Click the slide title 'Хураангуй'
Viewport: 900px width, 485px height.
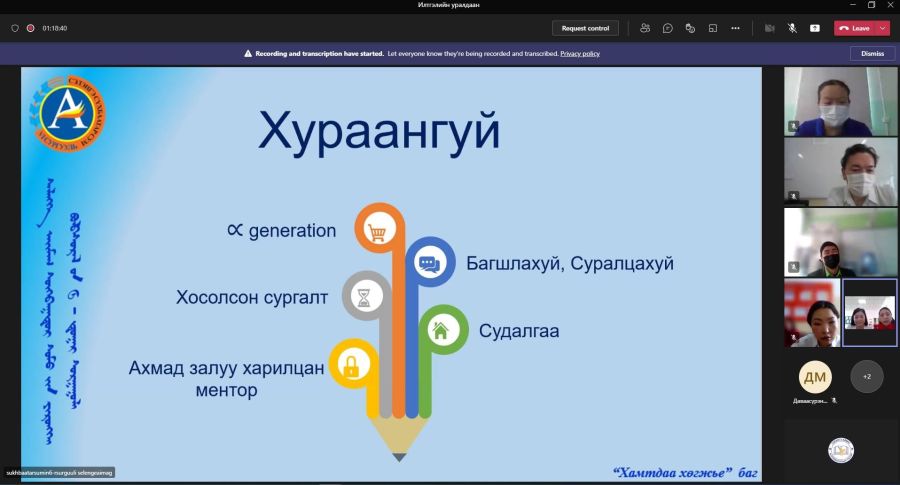pyautogui.click(x=379, y=132)
